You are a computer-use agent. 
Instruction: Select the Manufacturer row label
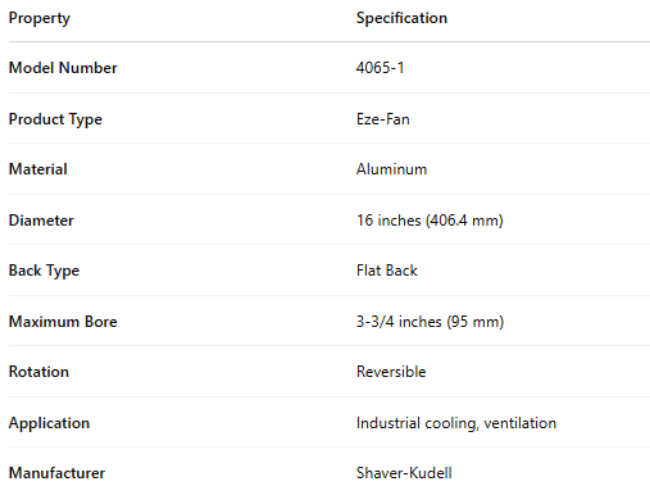click(57, 472)
